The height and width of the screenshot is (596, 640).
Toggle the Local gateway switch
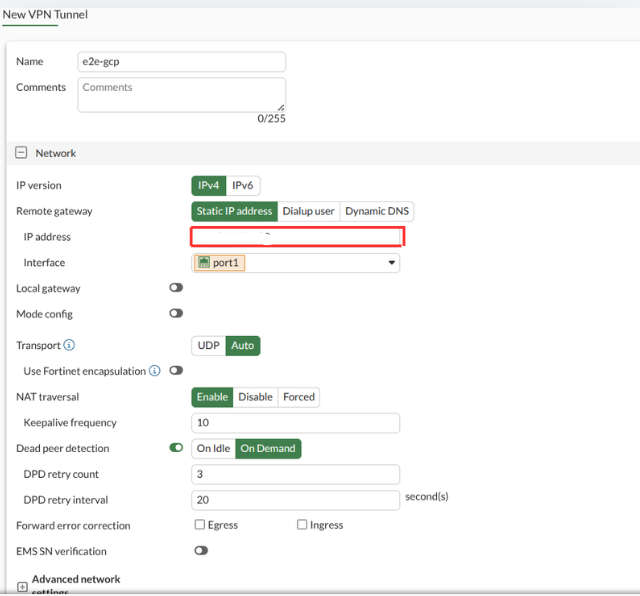176,288
